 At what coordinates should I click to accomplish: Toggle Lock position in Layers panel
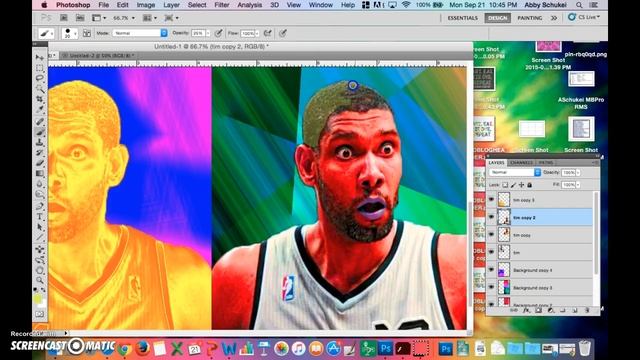pos(522,185)
